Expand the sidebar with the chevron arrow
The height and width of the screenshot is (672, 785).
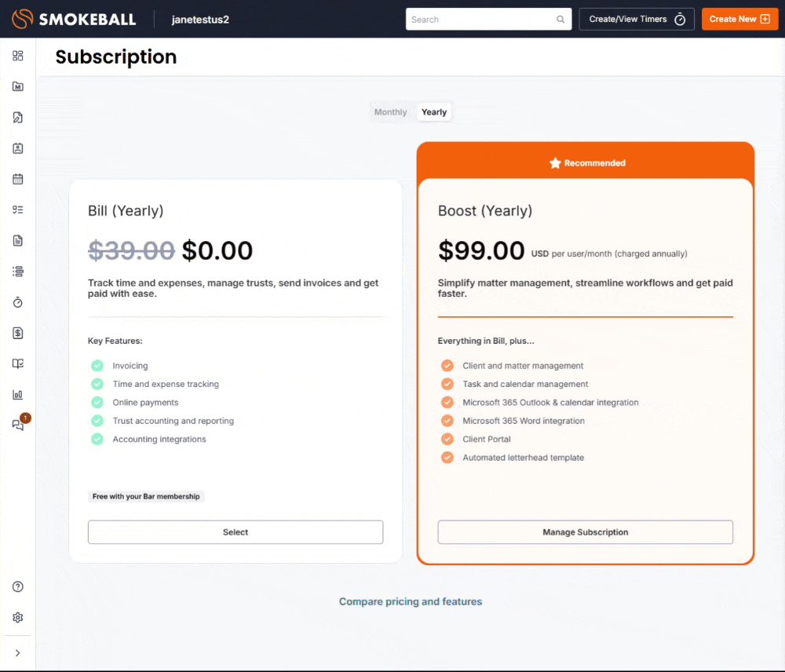18,653
